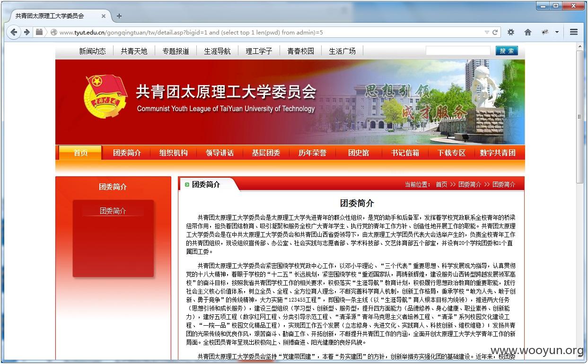The width and height of the screenshot is (588, 364).
Task: Click the site identity globe icon
Action: click(x=54, y=32)
